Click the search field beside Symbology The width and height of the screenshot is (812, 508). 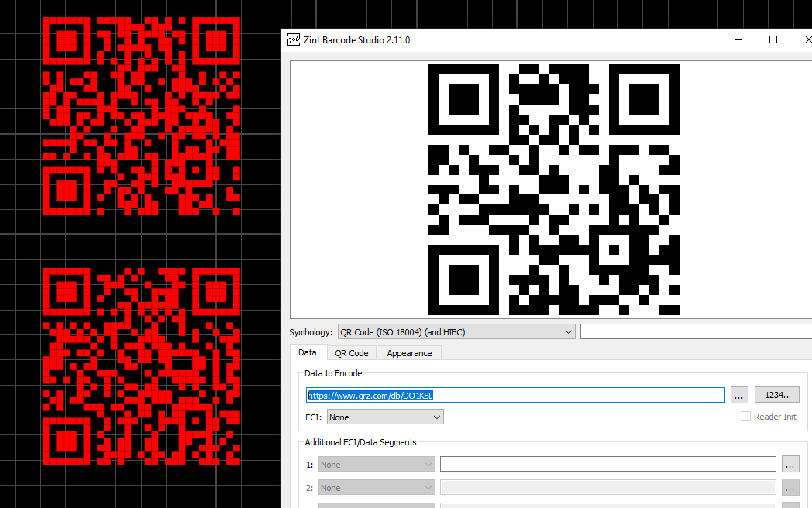click(696, 331)
